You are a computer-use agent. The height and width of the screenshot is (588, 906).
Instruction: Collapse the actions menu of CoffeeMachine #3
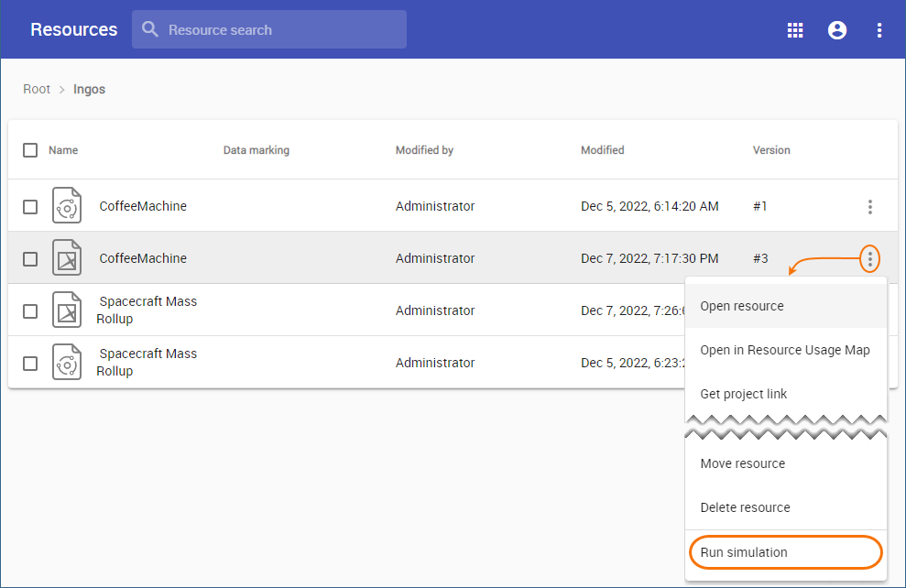click(870, 259)
